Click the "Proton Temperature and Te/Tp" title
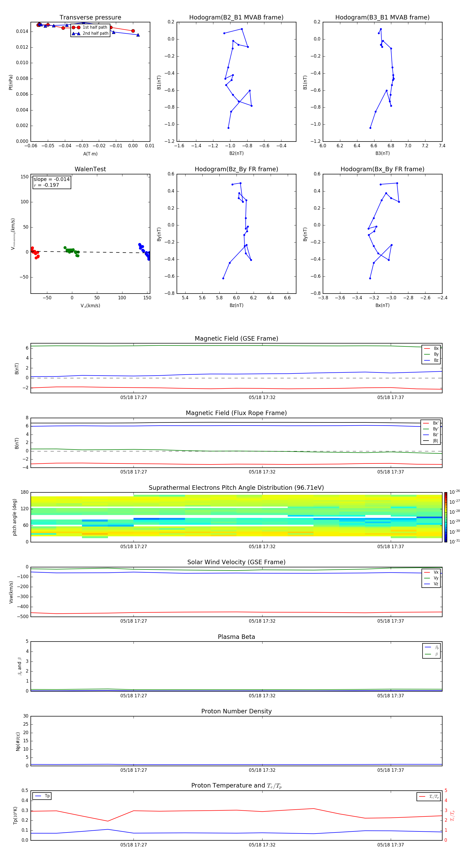Screen dimensions: 473x868 pos(236,786)
